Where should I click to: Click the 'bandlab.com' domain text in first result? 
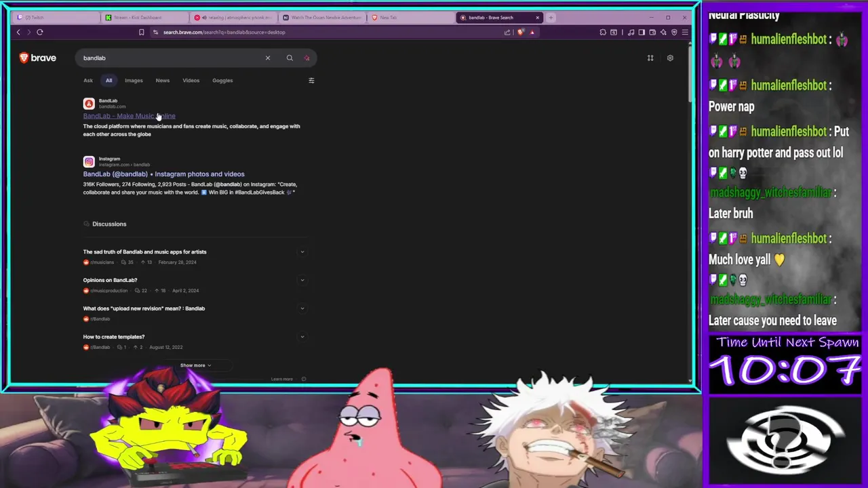pyautogui.click(x=112, y=106)
